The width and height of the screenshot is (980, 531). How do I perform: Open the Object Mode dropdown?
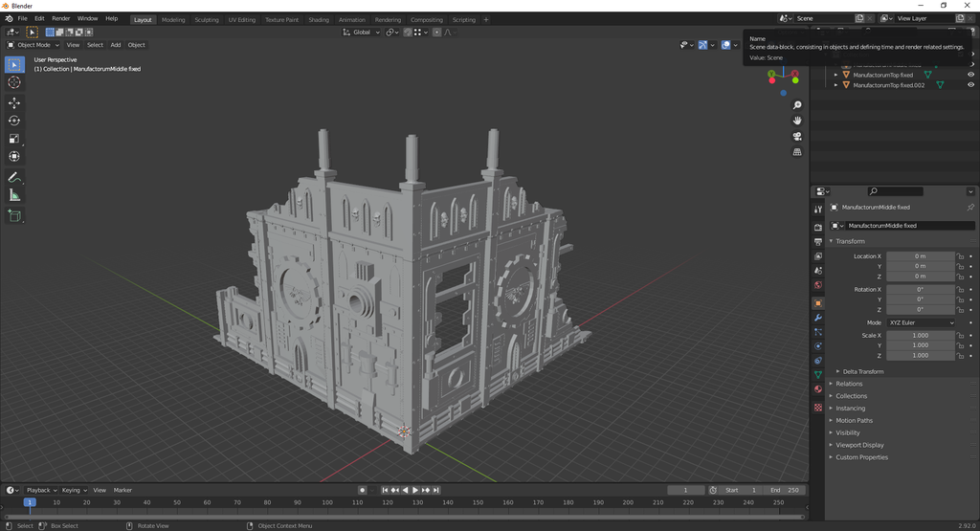coord(33,45)
